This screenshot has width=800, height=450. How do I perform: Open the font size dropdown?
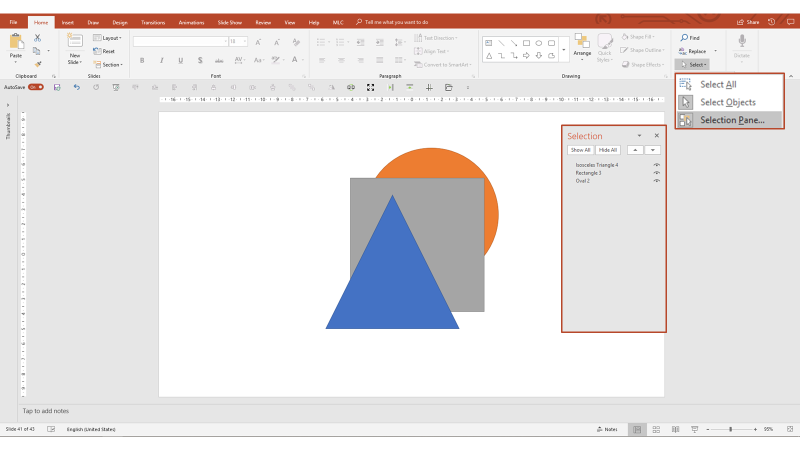(x=244, y=41)
